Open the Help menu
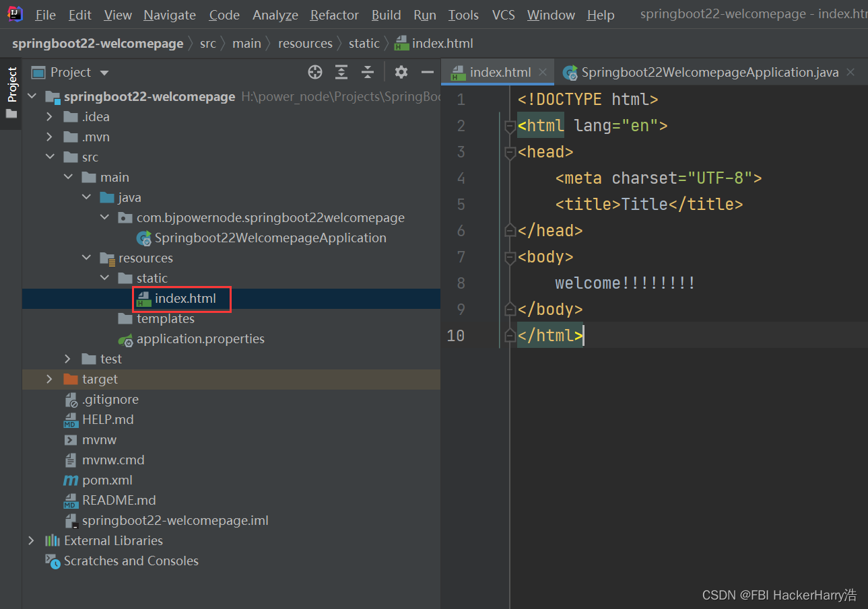868x609 pixels. click(x=601, y=15)
